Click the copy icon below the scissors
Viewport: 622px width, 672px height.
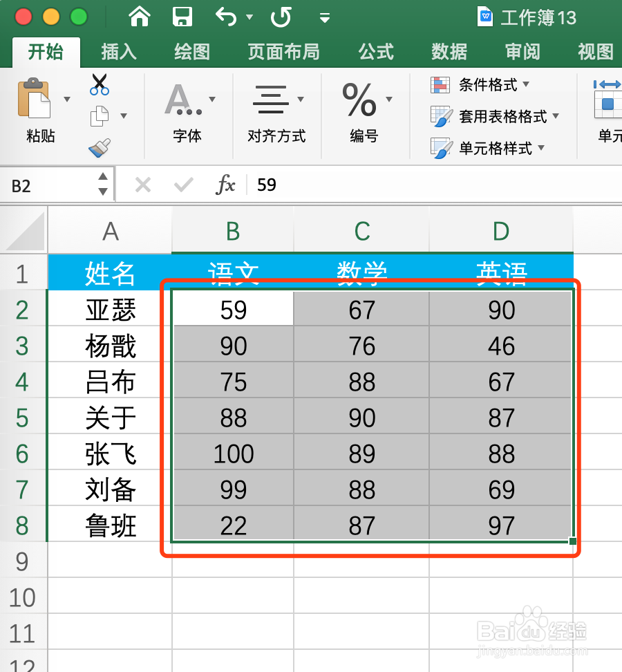tap(99, 114)
